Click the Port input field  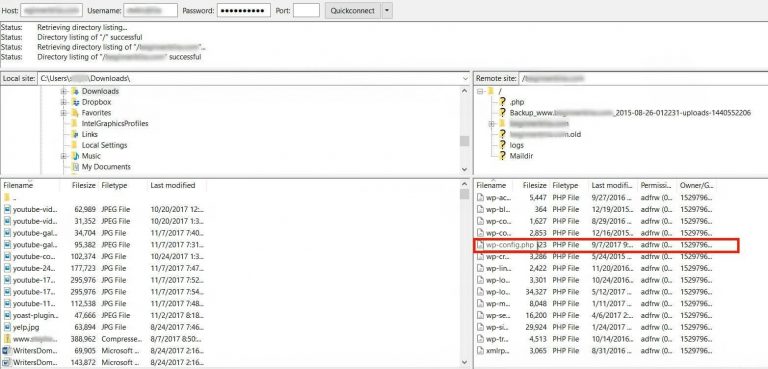click(x=306, y=10)
